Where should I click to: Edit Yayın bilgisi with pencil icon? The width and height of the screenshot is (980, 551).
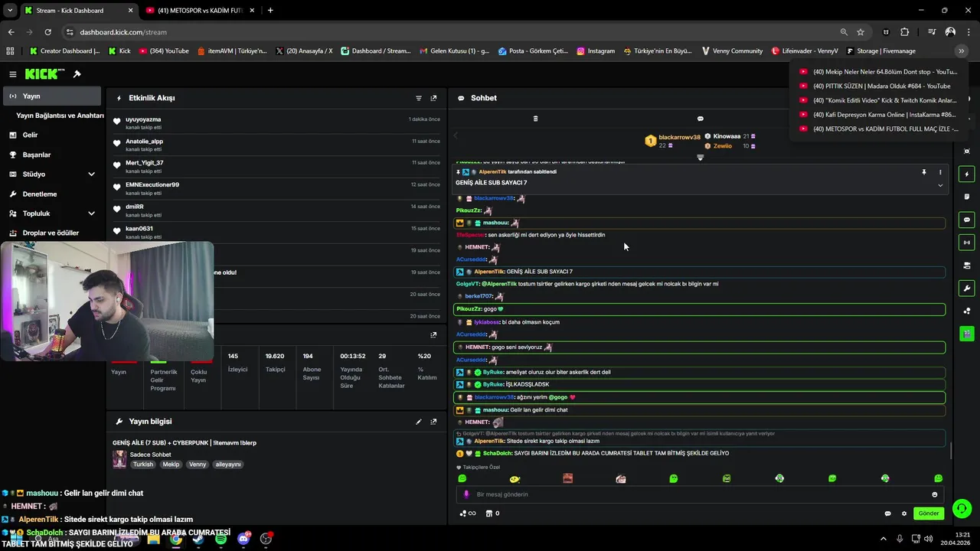[x=419, y=422]
